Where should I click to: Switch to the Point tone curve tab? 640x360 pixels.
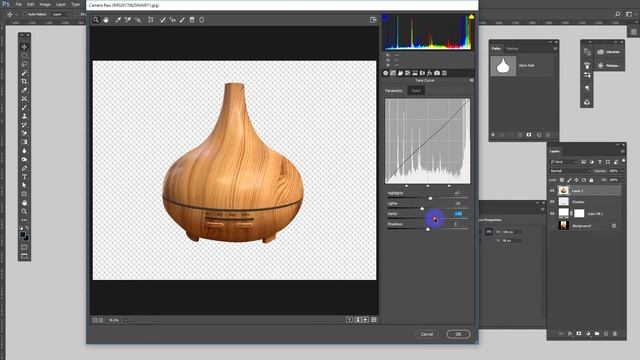click(x=416, y=91)
